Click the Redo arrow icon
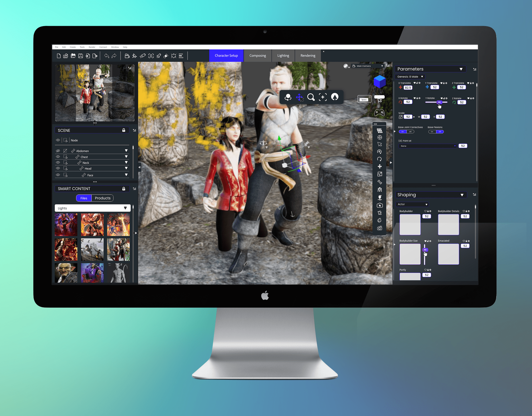The height and width of the screenshot is (416, 532). click(114, 56)
